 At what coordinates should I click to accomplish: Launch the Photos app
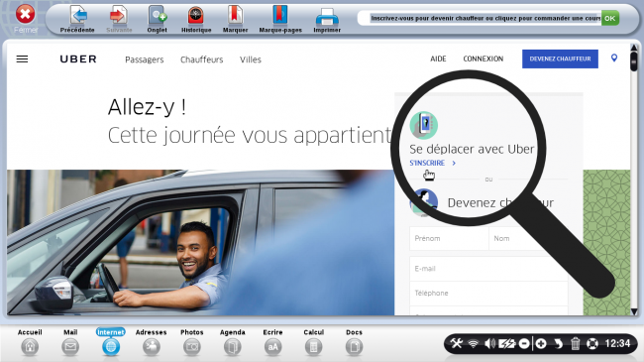pyautogui.click(x=192, y=347)
